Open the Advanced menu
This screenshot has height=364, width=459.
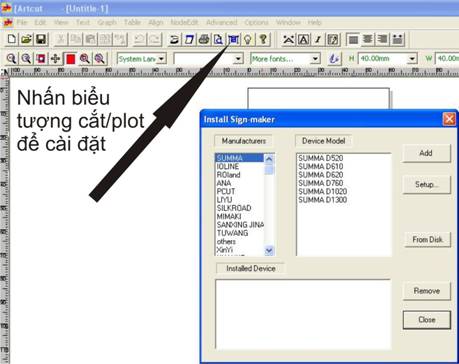[222, 23]
